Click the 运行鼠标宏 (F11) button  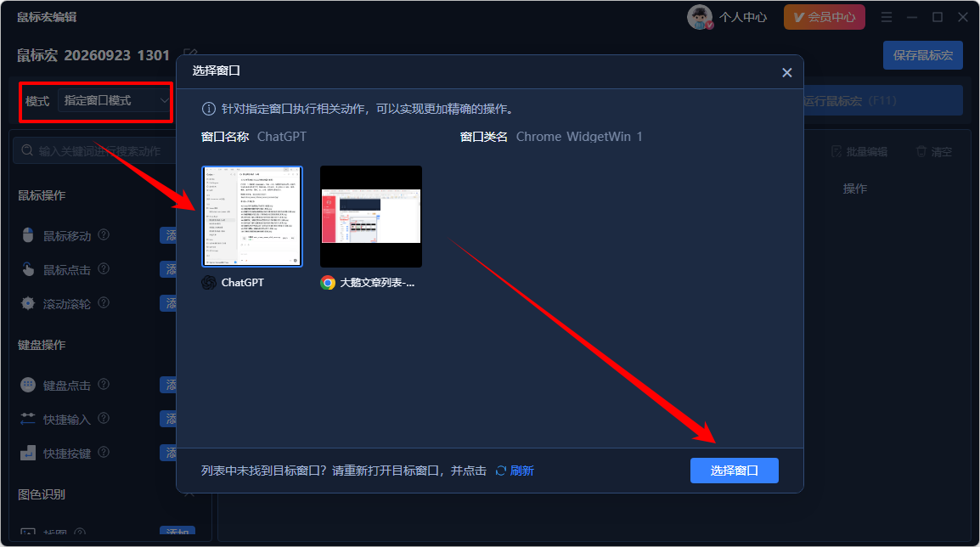click(x=882, y=100)
